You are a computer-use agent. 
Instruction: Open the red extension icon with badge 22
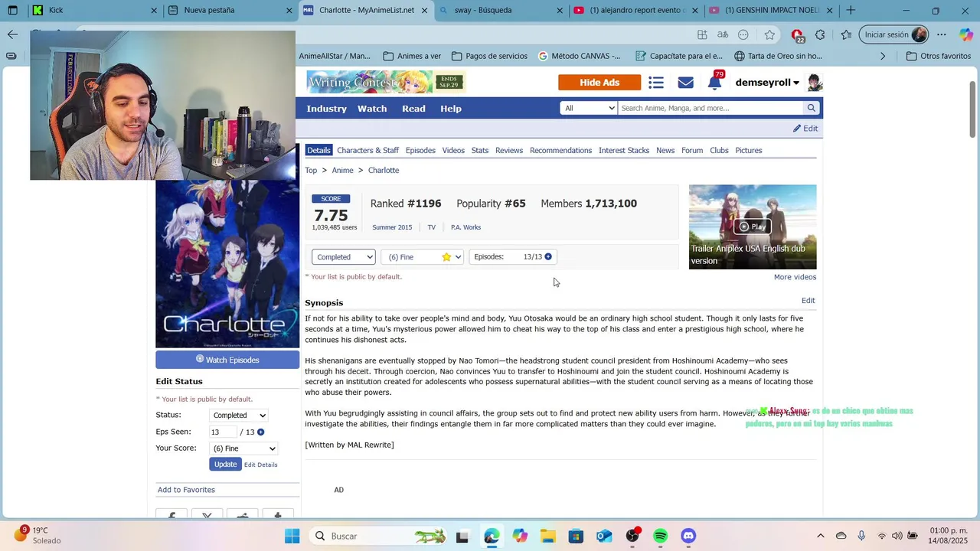(797, 35)
